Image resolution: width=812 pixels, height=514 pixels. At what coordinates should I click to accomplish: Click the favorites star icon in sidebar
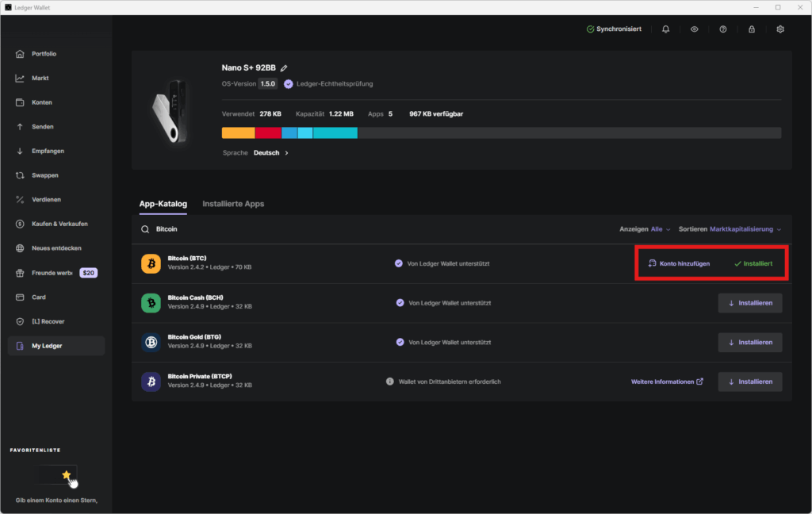67,475
